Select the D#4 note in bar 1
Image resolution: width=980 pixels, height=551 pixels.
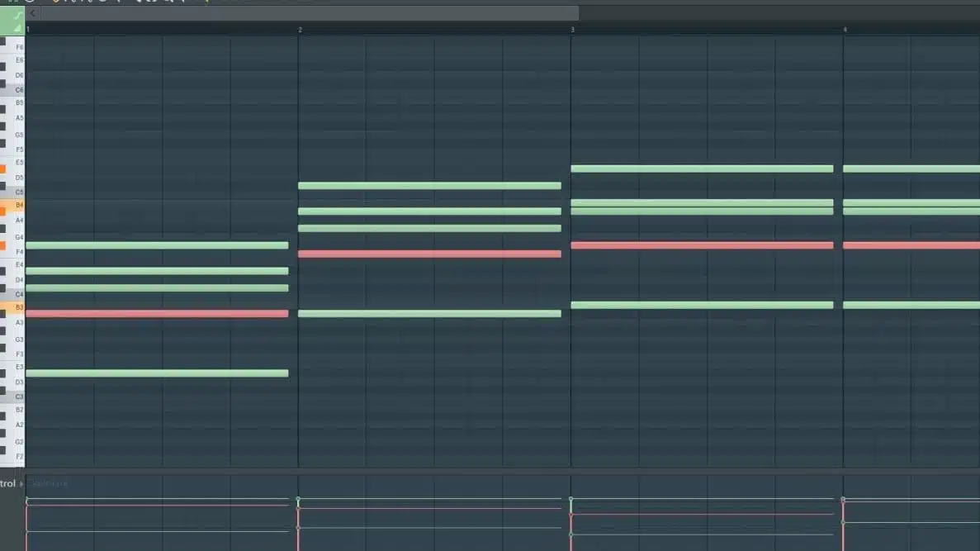tap(157, 271)
